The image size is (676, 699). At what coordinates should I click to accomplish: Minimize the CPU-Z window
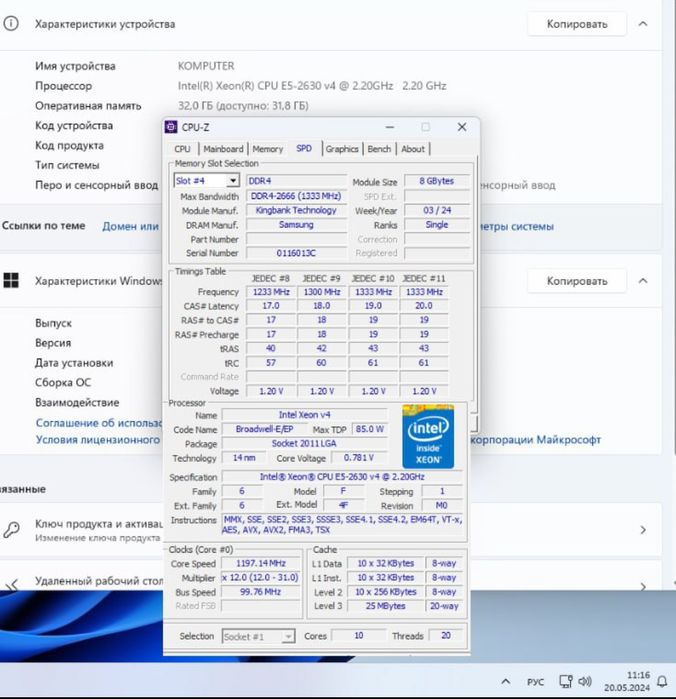pos(390,127)
